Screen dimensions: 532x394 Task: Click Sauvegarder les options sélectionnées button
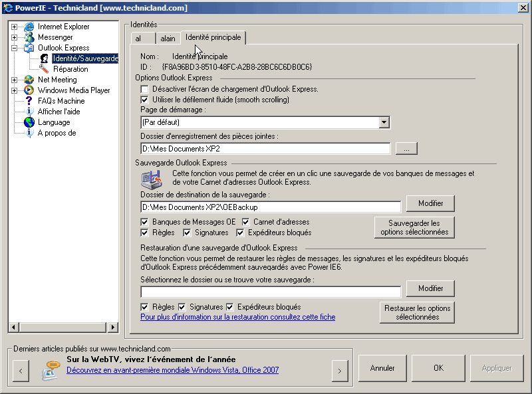414,228
